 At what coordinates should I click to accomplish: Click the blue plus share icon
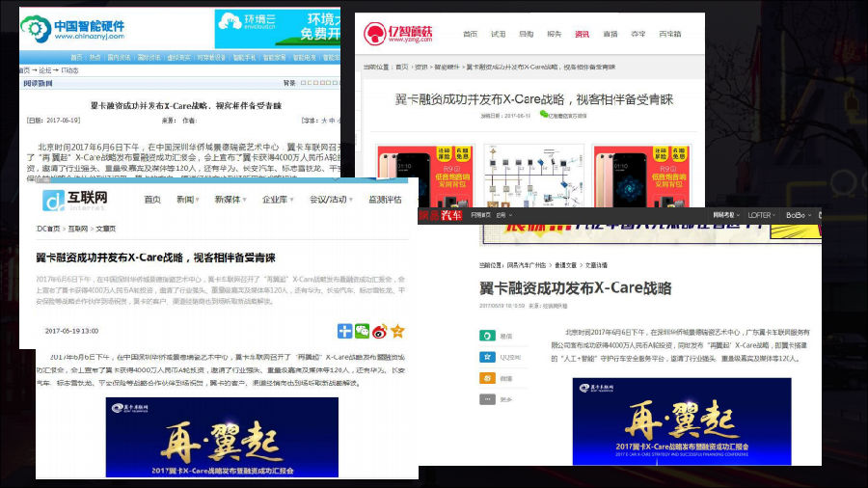(x=345, y=331)
